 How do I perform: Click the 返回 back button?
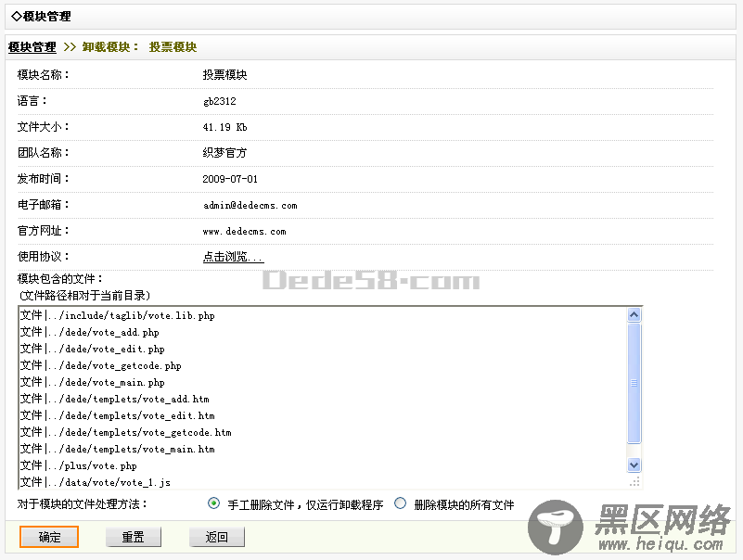click(x=216, y=537)
